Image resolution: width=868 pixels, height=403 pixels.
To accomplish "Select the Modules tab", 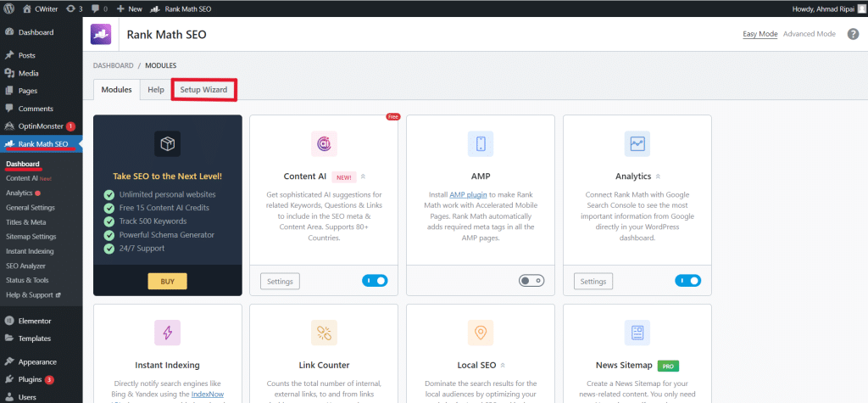I will click(x=116, y=90).
